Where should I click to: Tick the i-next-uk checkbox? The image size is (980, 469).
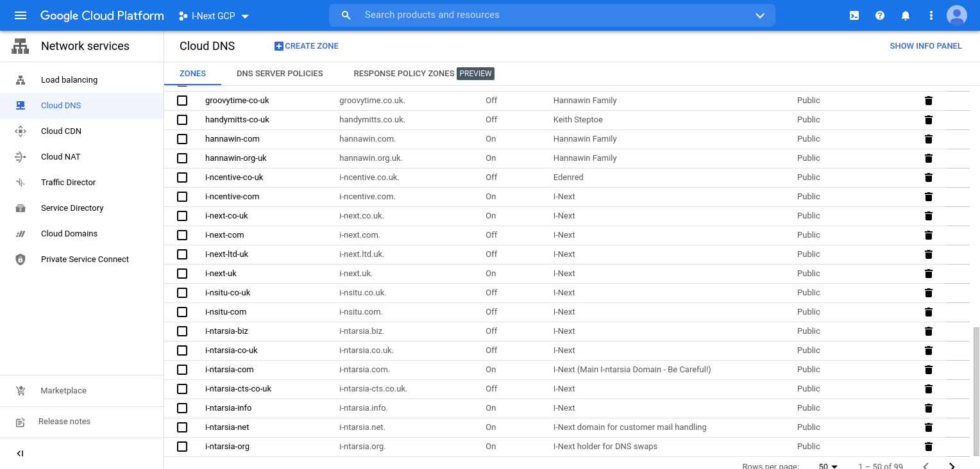click(182, 274)
